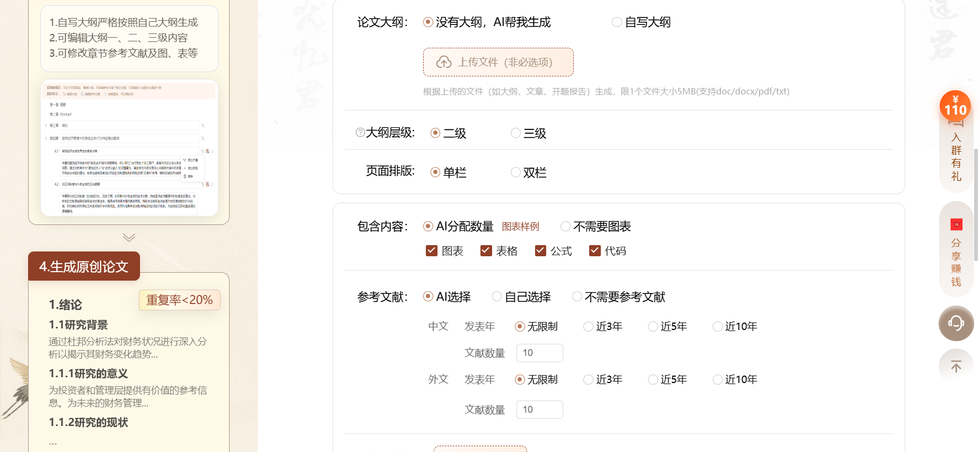The width and height of the screenshot is (980, 452).
Task: Select 单栏 page layout
Action: pyautogui.click(x=449, y=172)
